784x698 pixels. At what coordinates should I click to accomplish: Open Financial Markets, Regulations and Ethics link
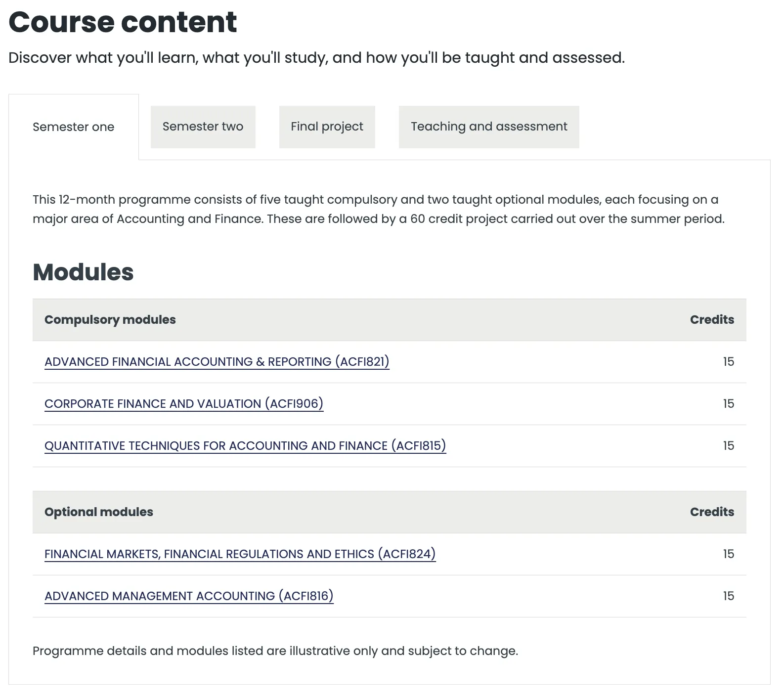(x=240, y=554)
